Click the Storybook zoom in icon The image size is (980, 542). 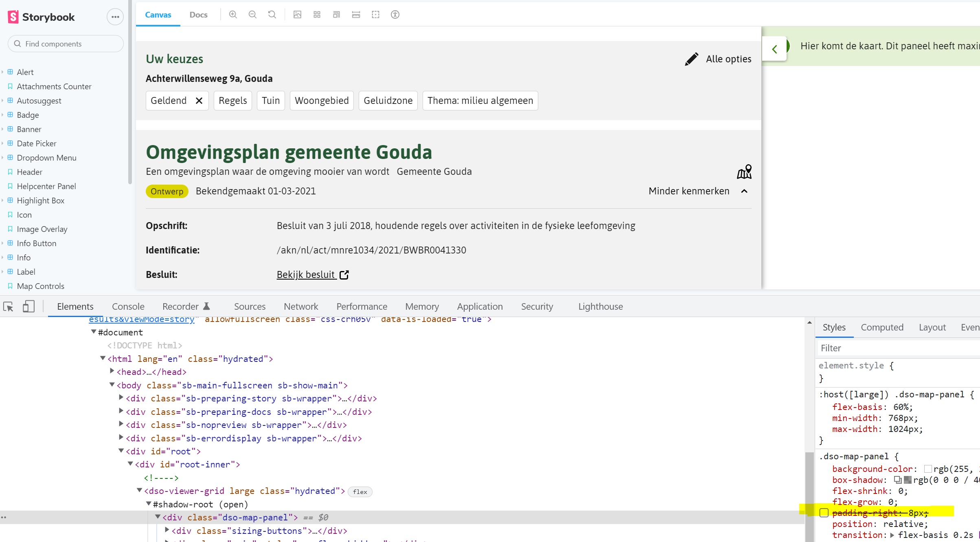click(x=233, y=15)
